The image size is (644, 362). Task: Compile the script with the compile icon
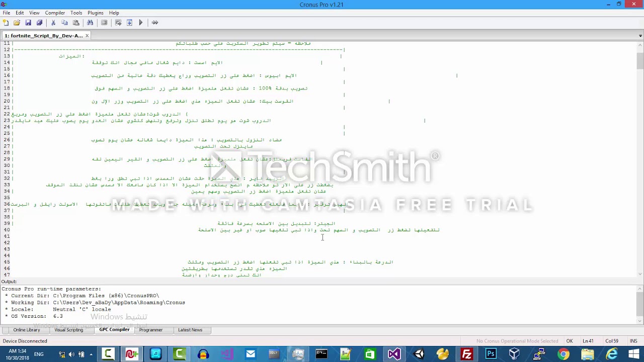pyautogui.click(x=118, y=23)
